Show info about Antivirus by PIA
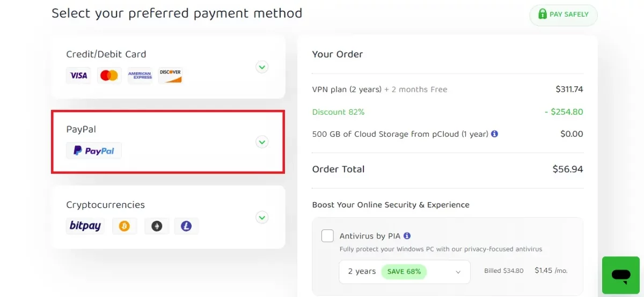 click(x=407, y=235)
